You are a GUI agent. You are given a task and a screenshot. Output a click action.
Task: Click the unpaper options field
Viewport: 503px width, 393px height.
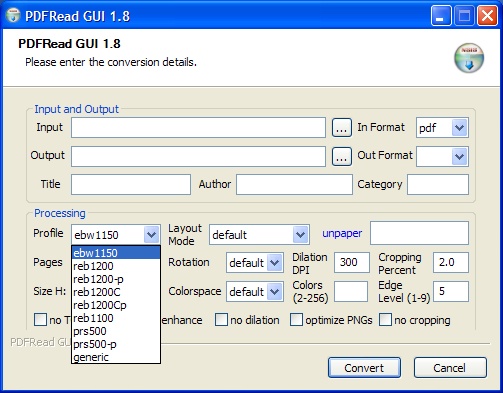pyautogui.click(x=419, y=233)
